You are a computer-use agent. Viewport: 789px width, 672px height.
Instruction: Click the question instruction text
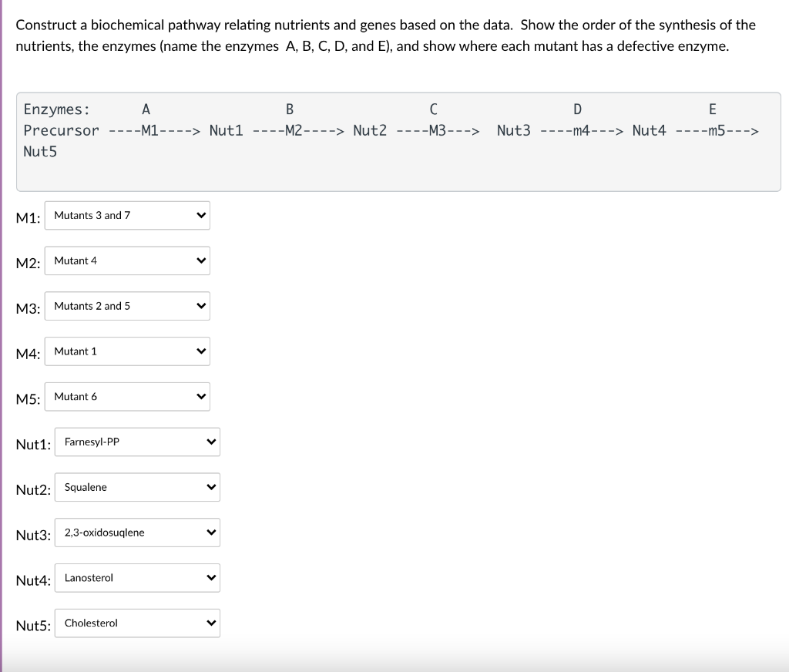(384, 35)
